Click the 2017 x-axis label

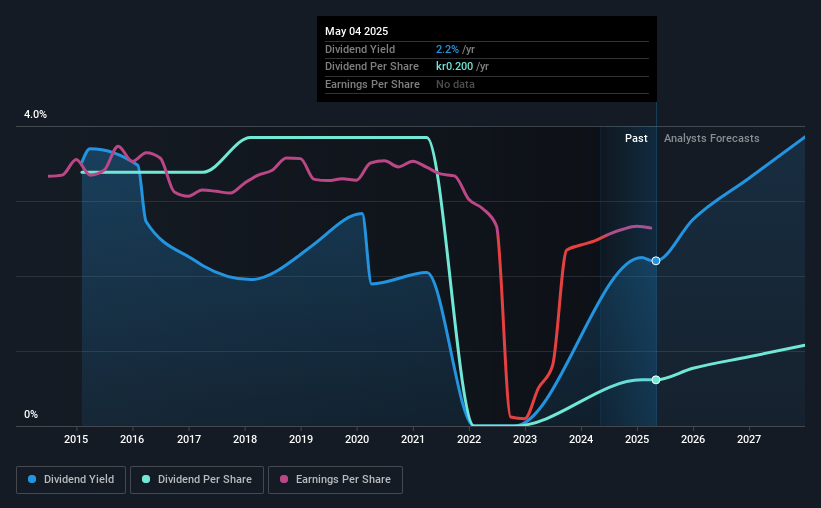188,439
